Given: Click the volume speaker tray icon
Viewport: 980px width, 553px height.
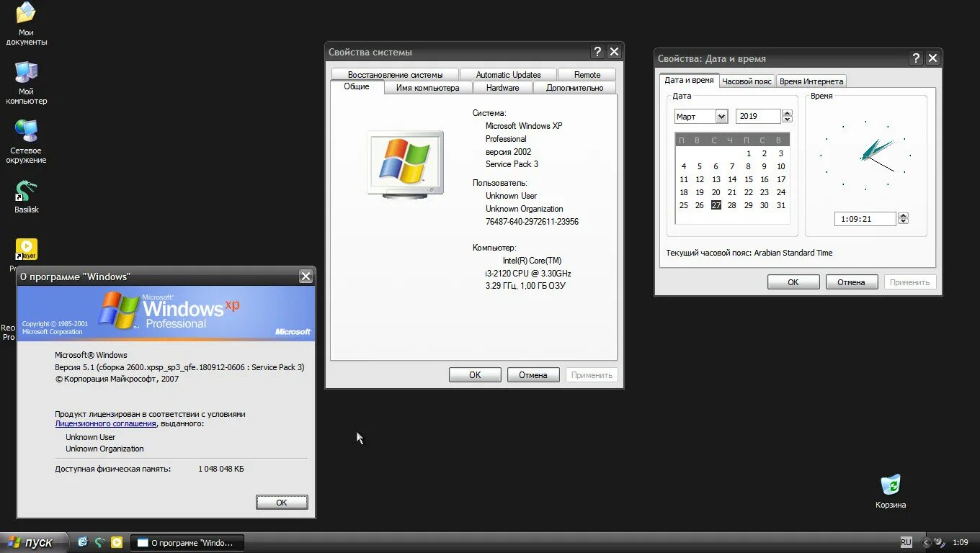Looking at the screenshot, I should click(940, 542).
